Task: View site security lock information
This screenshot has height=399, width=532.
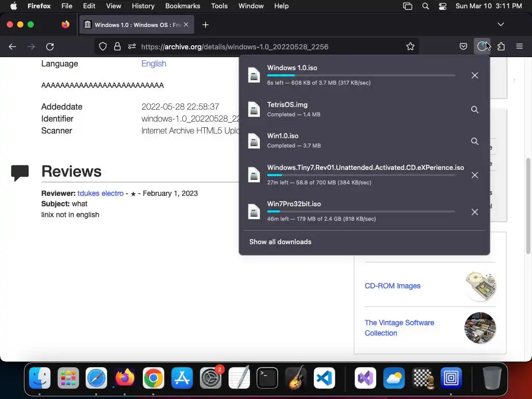Action: tap(117, 46)
